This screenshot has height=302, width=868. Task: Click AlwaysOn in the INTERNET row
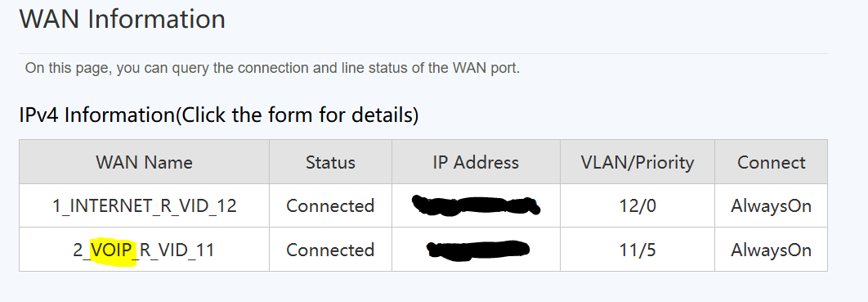coord(771,205)
